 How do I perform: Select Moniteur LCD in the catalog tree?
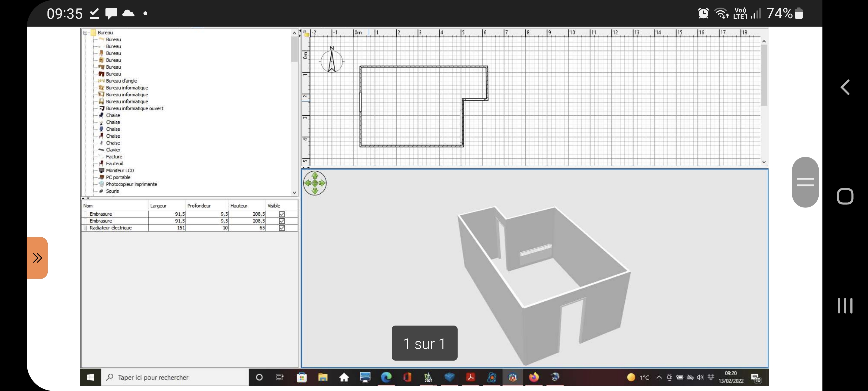(x=120, y=171)
